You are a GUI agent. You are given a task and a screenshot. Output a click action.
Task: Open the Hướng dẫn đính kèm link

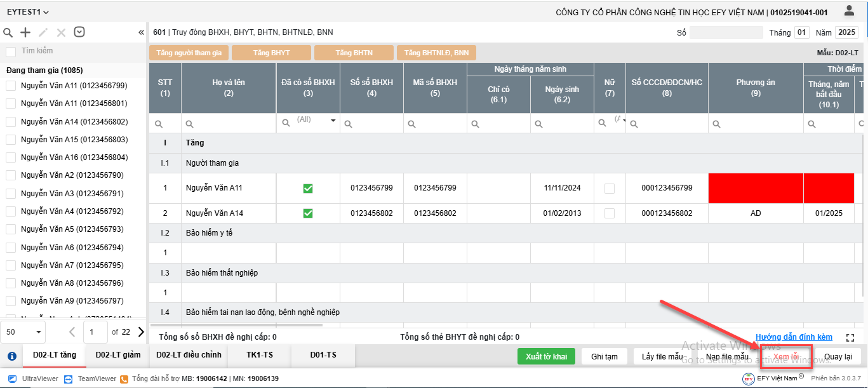[x=794, y=337]
